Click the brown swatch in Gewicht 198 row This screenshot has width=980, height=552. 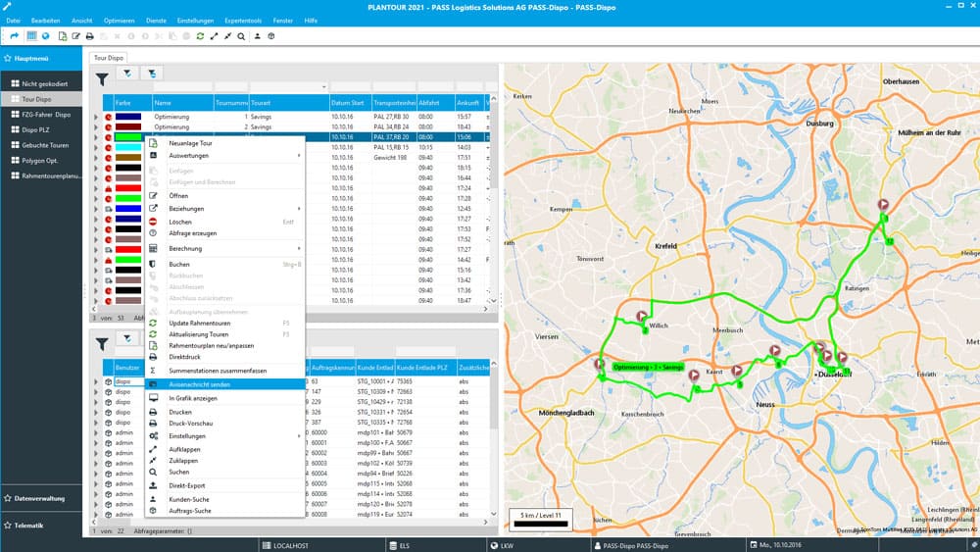128,158
